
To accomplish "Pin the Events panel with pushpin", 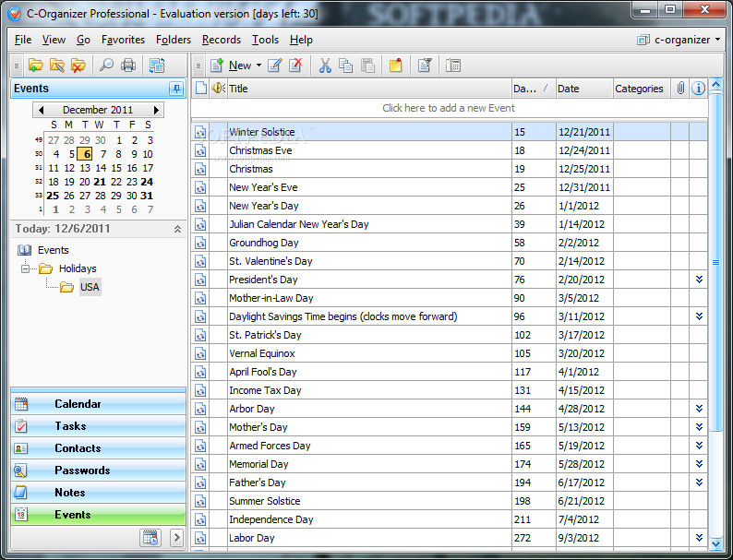I will point(176,89).
